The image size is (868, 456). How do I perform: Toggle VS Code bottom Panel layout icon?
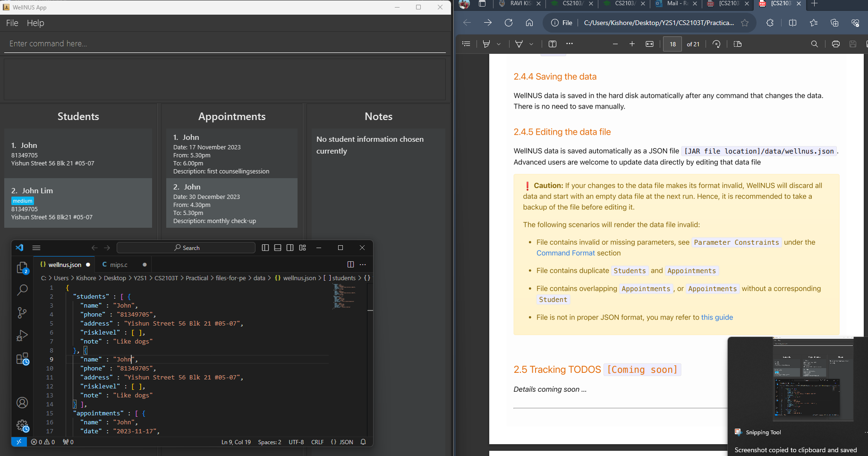(278, 248)
